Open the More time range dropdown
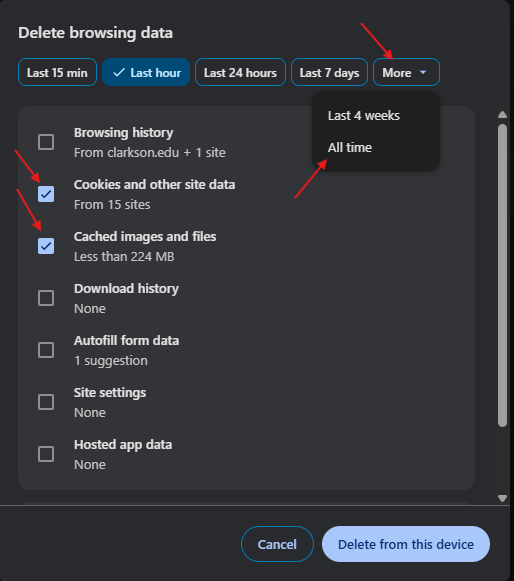This screenshot has width=514, height=581. [406, 72]
